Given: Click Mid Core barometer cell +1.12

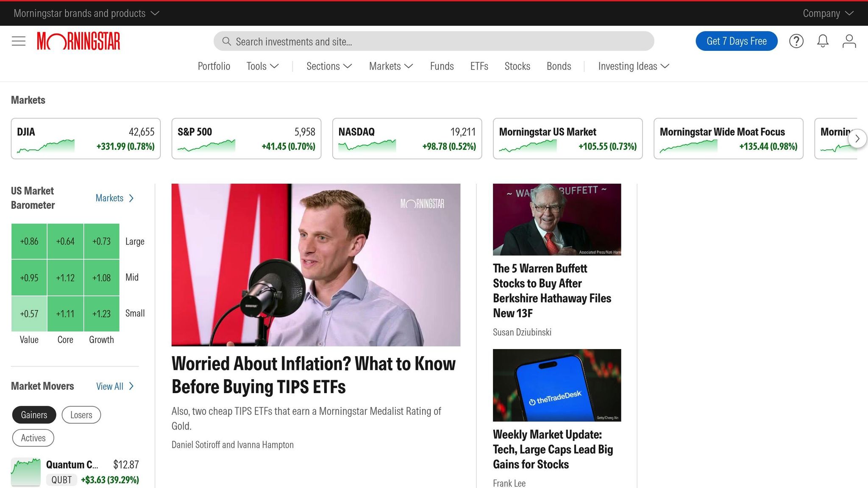Looking at the screenshot, I should coord(65,277).
